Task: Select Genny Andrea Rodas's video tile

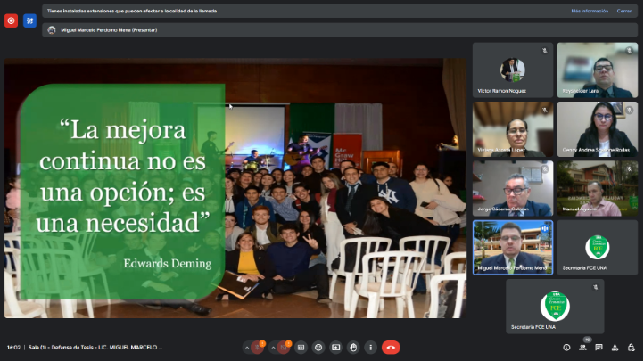Action: click(598, 129)
